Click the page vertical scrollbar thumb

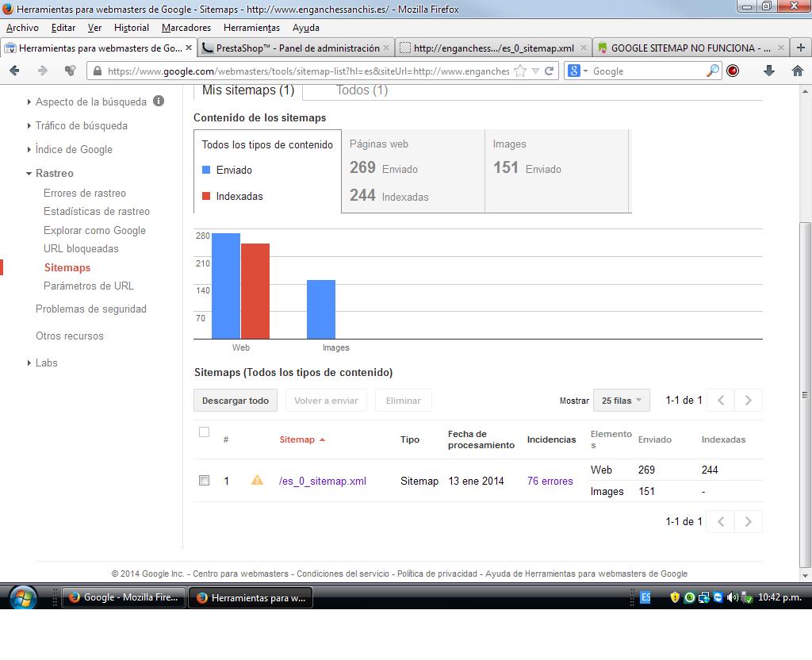(805, 395)
